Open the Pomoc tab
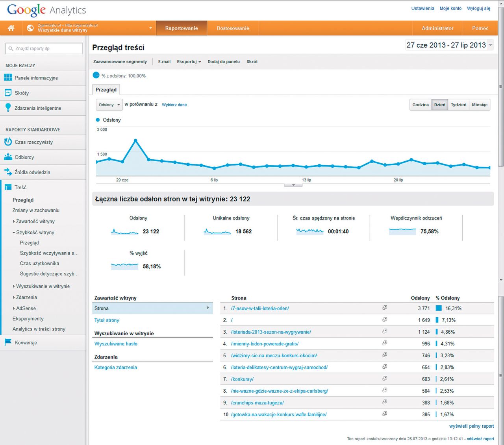The width and height of the screenshot is (504, 445). 480,28
